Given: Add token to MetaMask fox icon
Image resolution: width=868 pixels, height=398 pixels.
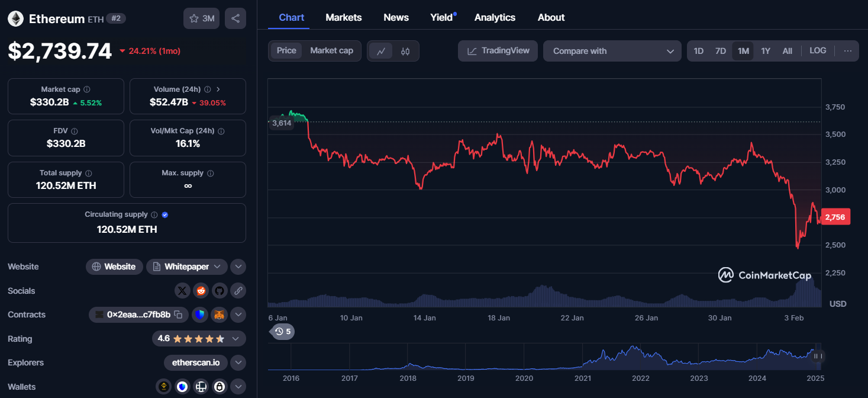Looking at the screenshot, I should (x=220, y=314).
